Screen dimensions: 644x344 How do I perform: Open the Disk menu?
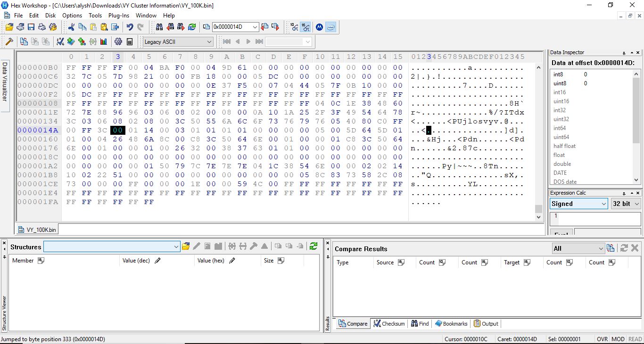[x=50, y=15]
